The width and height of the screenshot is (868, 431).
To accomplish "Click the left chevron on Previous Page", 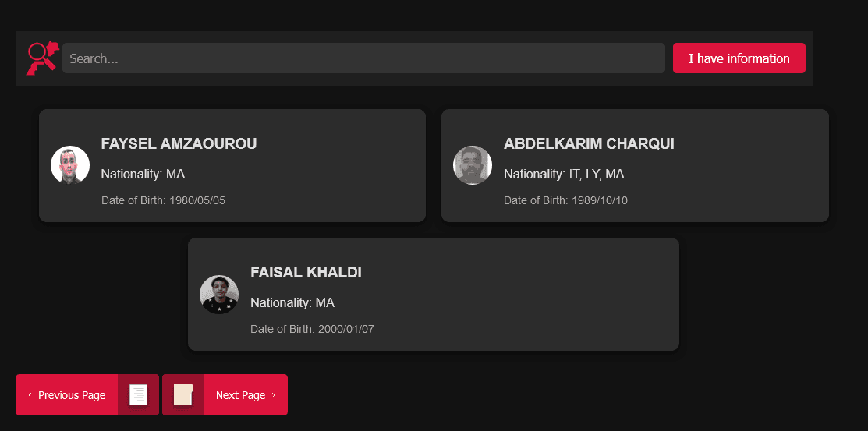I will 30,395.
